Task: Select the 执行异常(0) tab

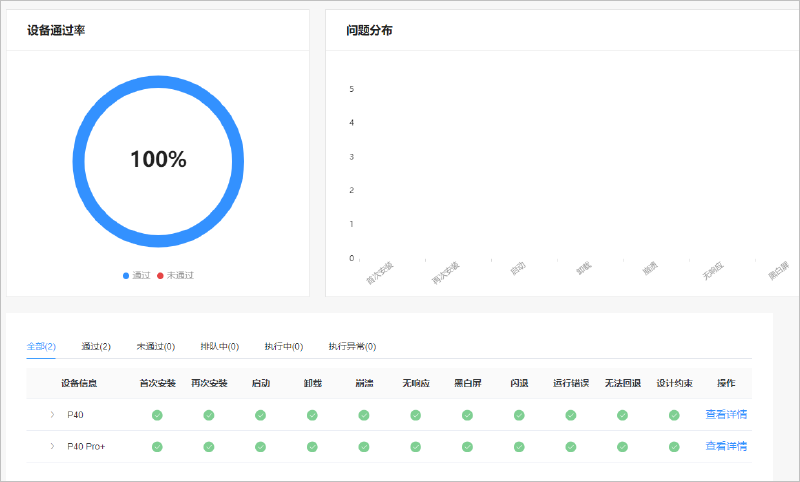Action: pyautogui.click(x=352, y=346)
